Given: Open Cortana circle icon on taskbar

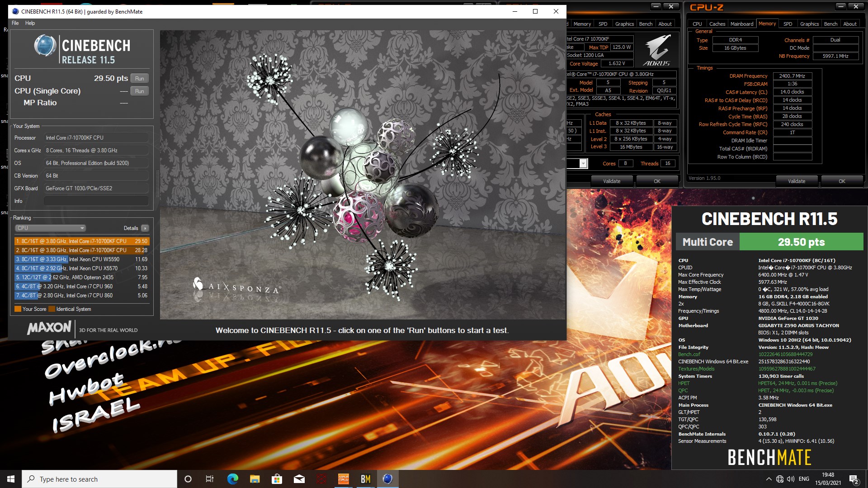Looking at the screenshot, I should (x=188, y=479).
